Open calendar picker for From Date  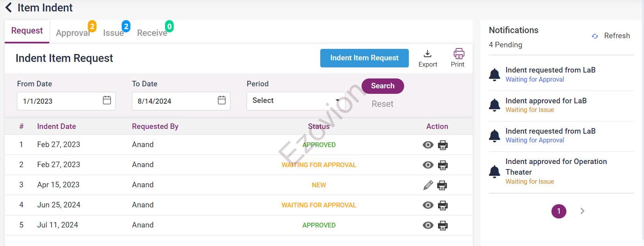pyautogui.click(x=107, y=101)
